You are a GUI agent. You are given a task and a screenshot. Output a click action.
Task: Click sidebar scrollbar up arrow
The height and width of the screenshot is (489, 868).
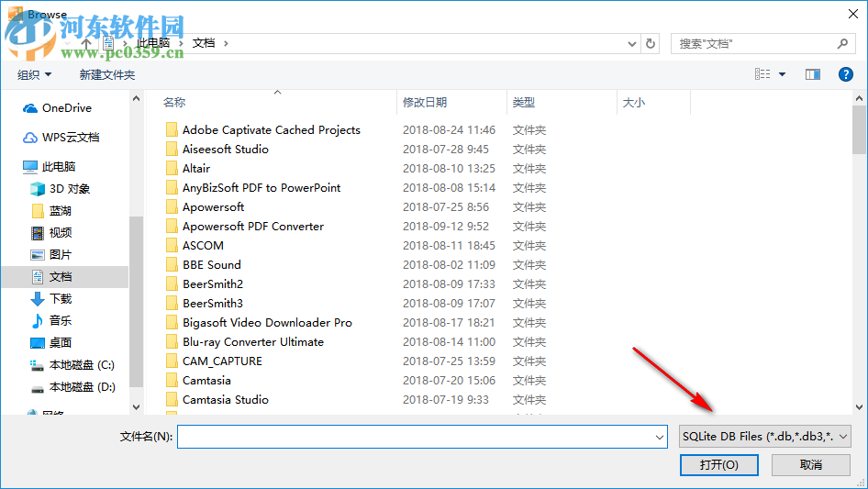pos(136,98)
